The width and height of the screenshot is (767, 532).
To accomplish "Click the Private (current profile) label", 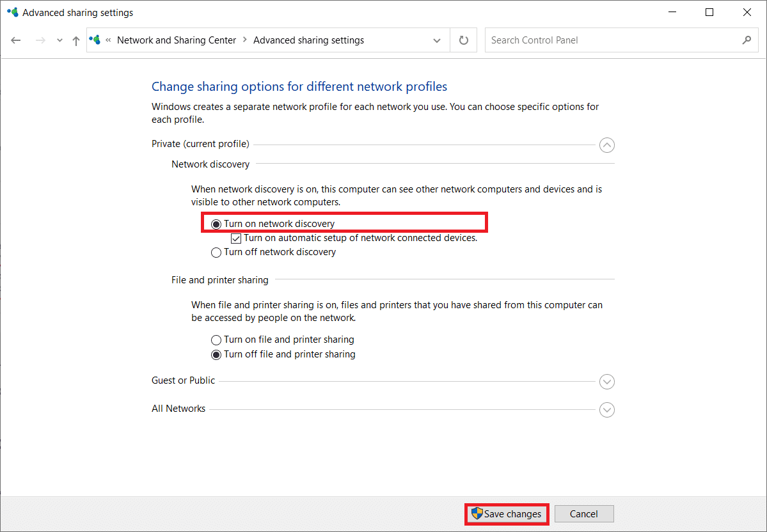I will pos(201,144).
